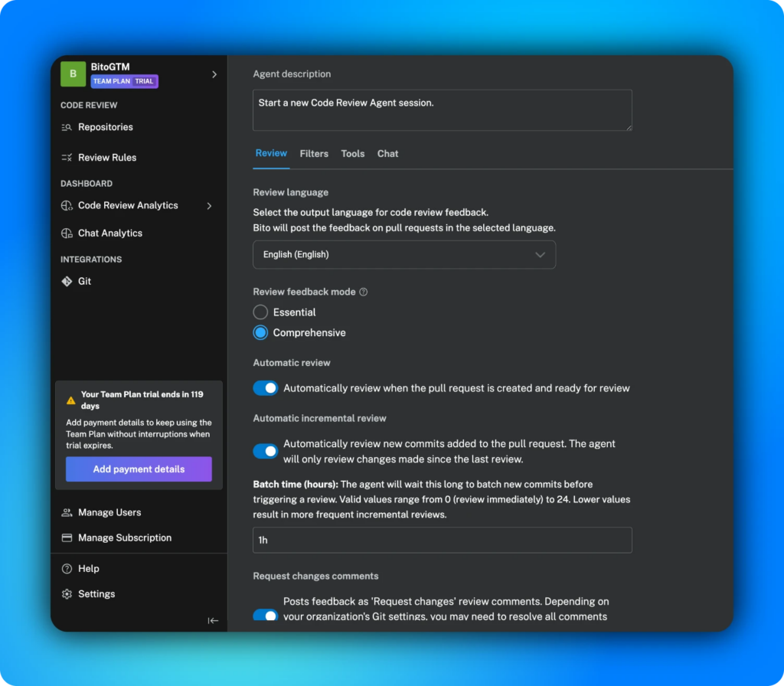Expand the BitoGTM workspace chevron
784x686 pixels.
tap(214, 74)
